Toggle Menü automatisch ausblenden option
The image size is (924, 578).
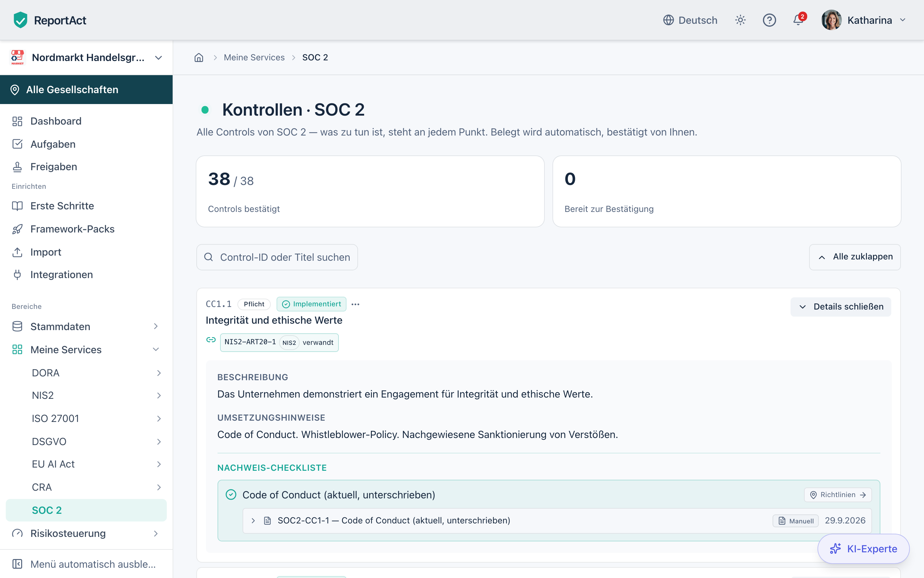pos(86,564)
